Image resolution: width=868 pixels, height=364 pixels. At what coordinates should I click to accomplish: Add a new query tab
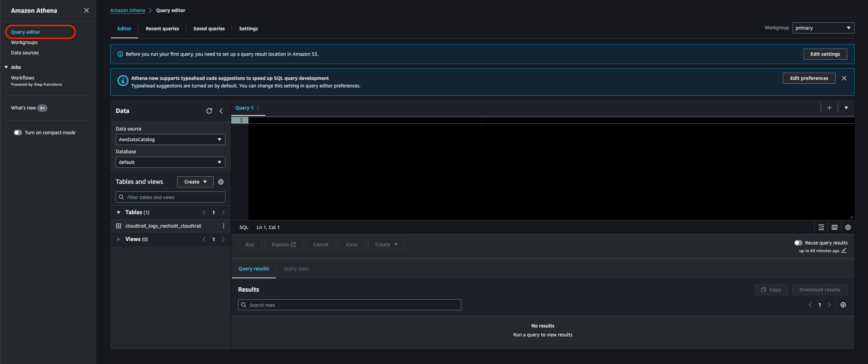tap(829, 108)
